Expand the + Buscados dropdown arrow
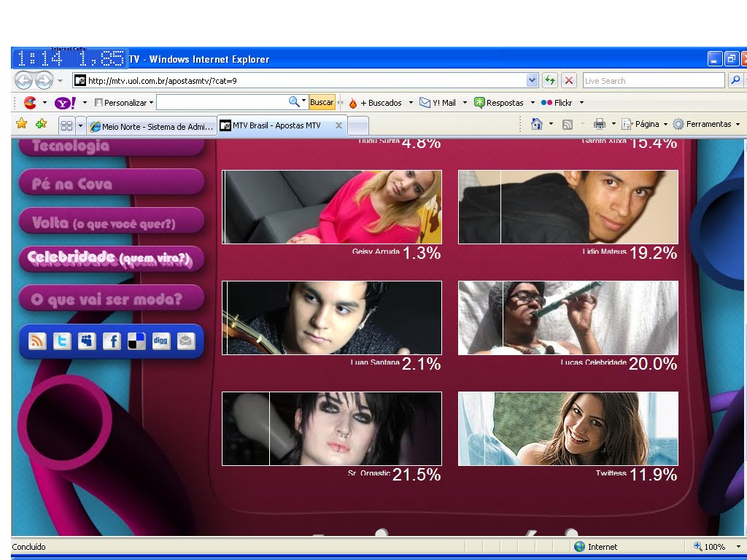This screenshot has height=560, width=747. 411,102
